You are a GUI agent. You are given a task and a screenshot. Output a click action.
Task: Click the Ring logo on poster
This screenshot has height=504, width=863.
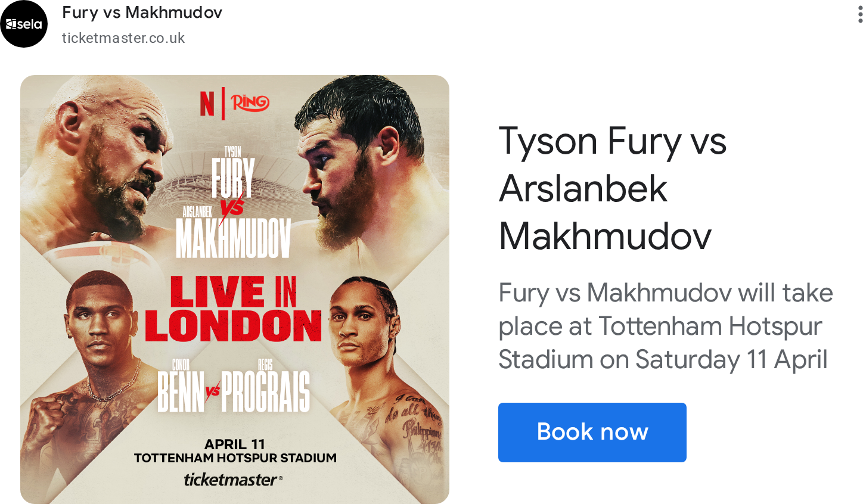pyautogui.click(x=250, y=103)
